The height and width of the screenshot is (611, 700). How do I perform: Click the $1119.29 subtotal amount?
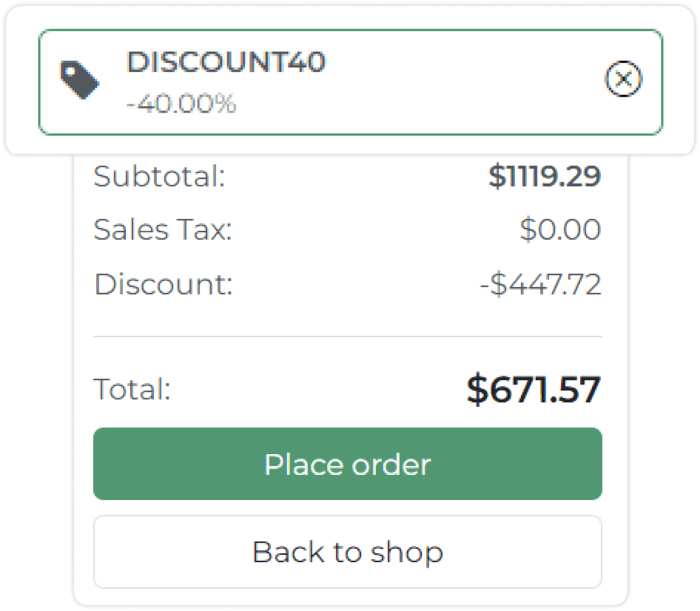544,176
